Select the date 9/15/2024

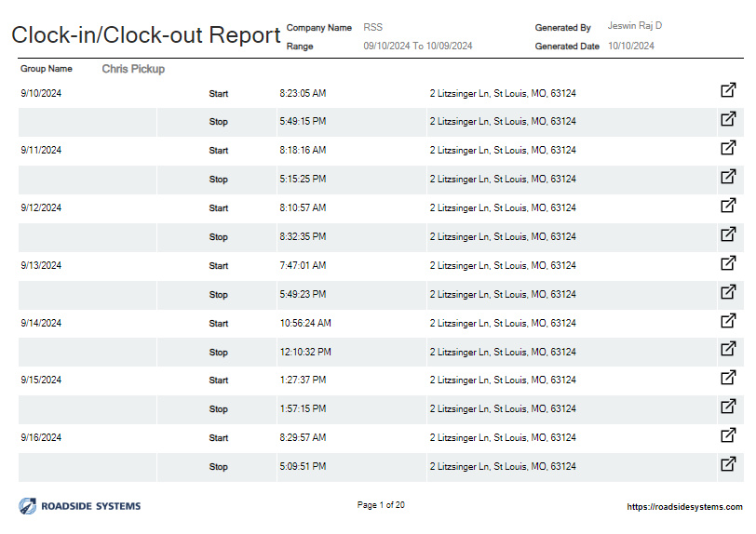point(41,380)
